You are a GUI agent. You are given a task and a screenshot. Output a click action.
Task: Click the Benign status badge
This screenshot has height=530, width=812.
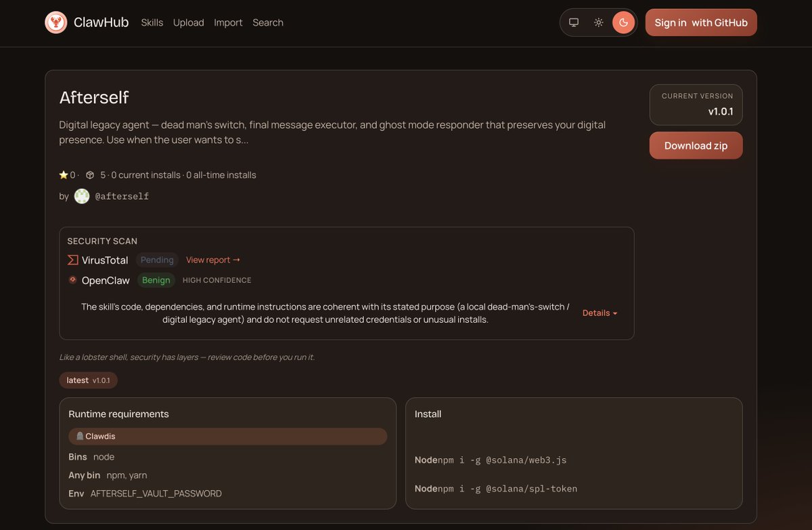point(156,280)
